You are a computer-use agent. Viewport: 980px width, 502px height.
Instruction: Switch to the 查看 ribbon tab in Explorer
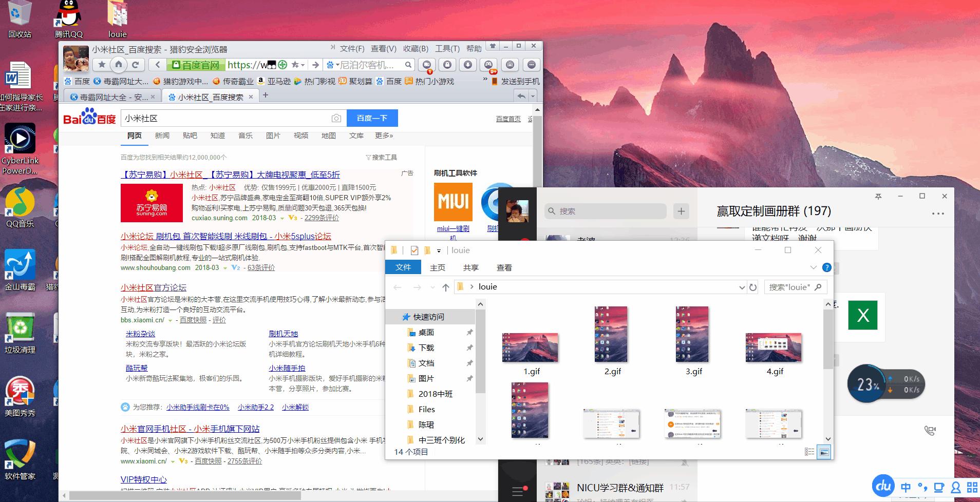504,267
